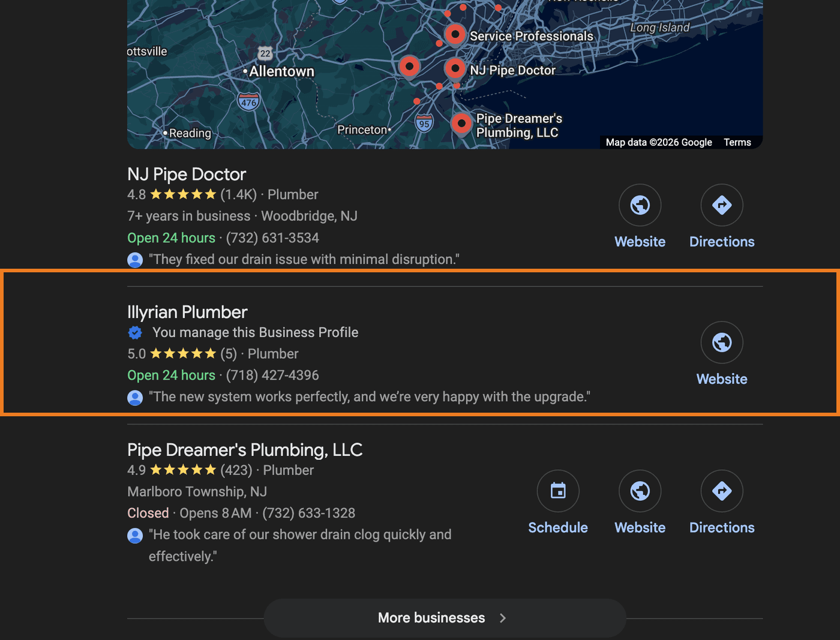
Task: Get directions to NJ Pipe Doctor
Action: tap(722, 205)
